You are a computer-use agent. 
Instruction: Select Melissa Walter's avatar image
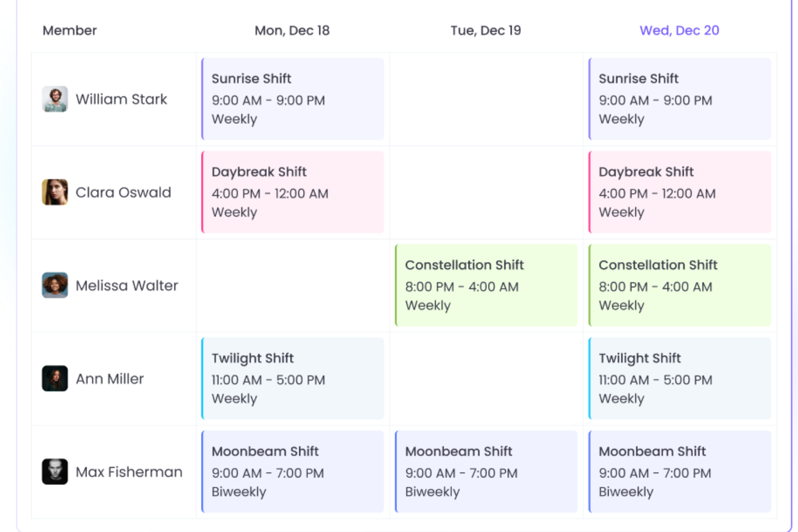coord(55,286)
